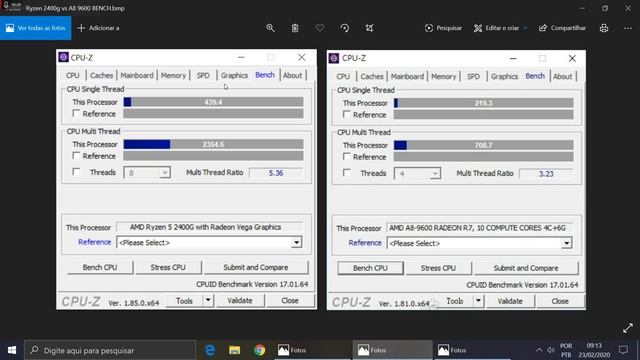This screenshot has height=360, width=640.
Task: Open the print icon in Photos toolbar
Action: coord(604,28)
